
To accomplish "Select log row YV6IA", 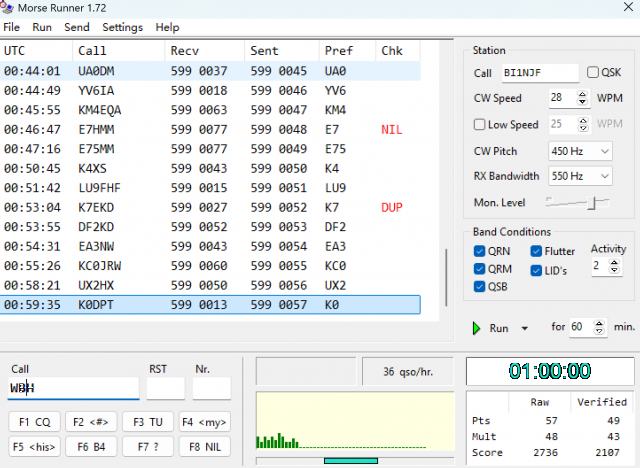I will coord(210,91).
